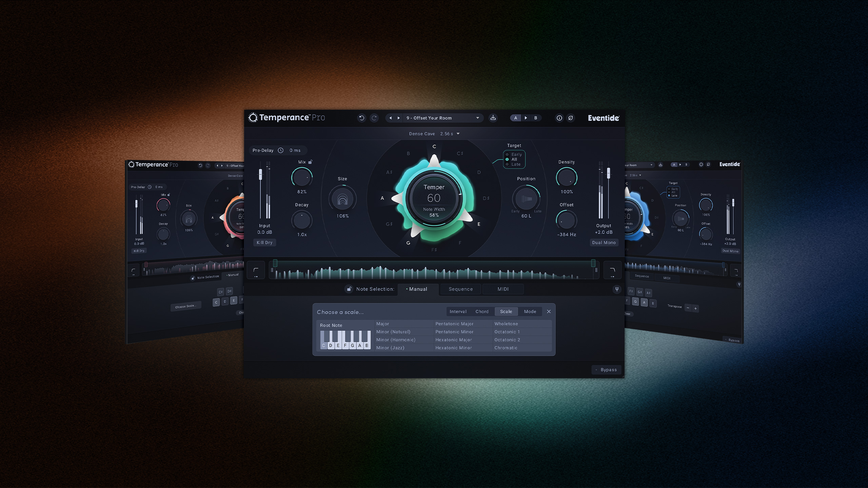The width and height of the screenshot is (868, 488).
Task: Click the undo icon in the toolbar
Action: tap(362, 118)
